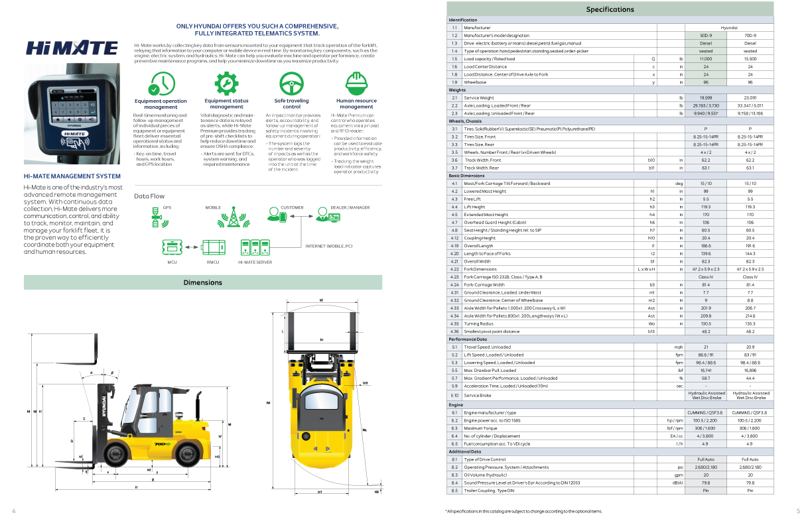Click the Service Brake row label

click(478, 395)
